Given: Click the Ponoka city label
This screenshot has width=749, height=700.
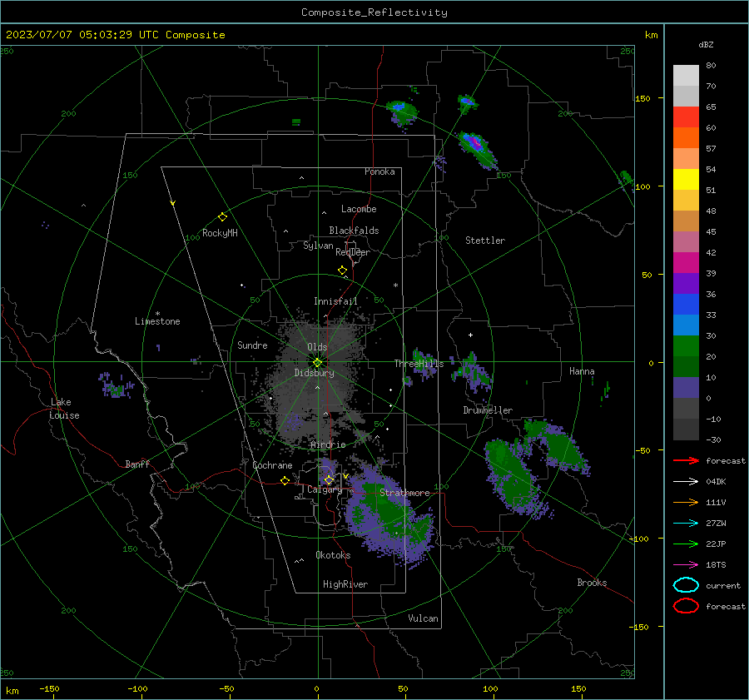Looking at the screenshot, I should (379, 171).
